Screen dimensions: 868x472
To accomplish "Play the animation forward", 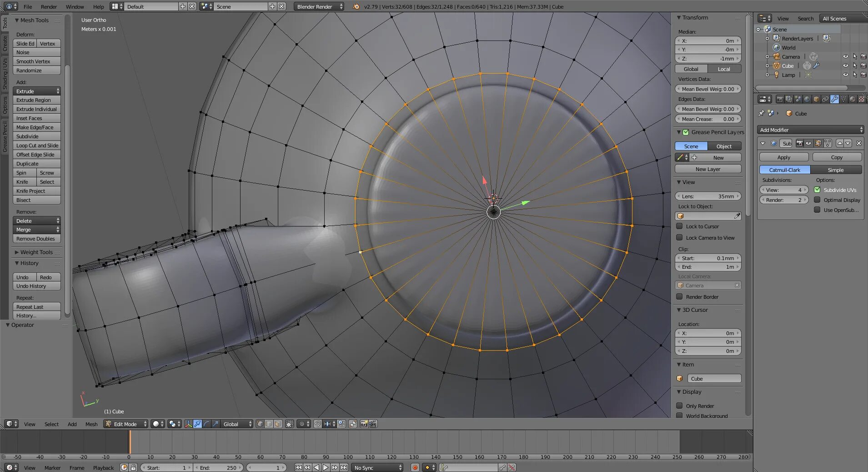I will 326,467.
